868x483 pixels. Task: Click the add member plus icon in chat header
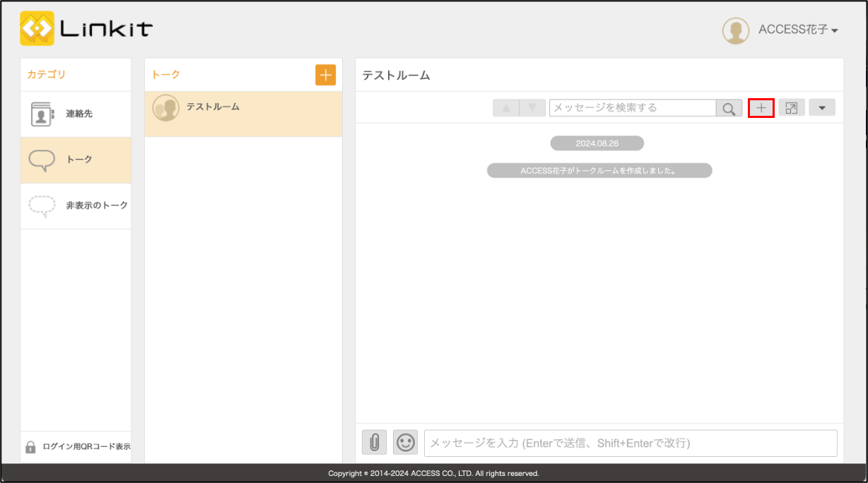pyautogui.click(x=761, y=108)
